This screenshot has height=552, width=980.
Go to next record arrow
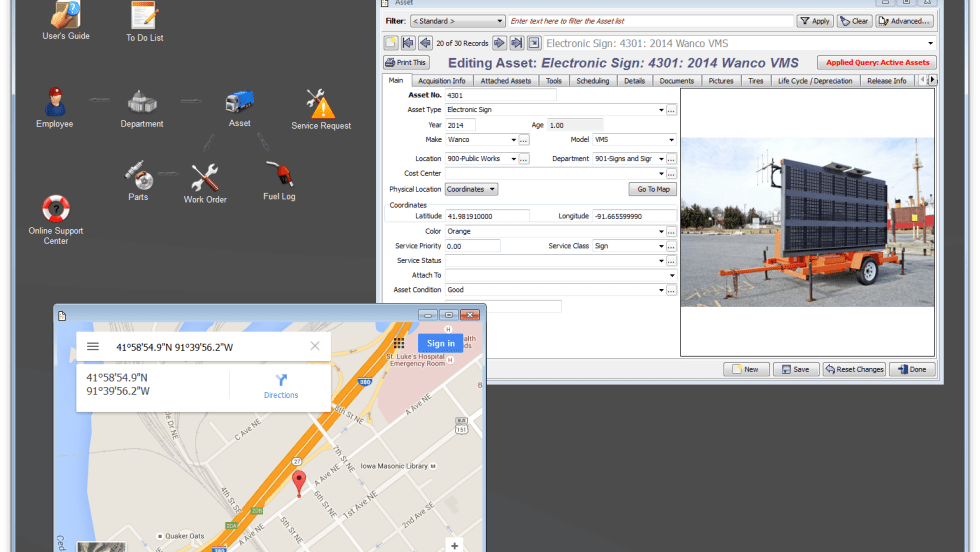pos(499,43)
